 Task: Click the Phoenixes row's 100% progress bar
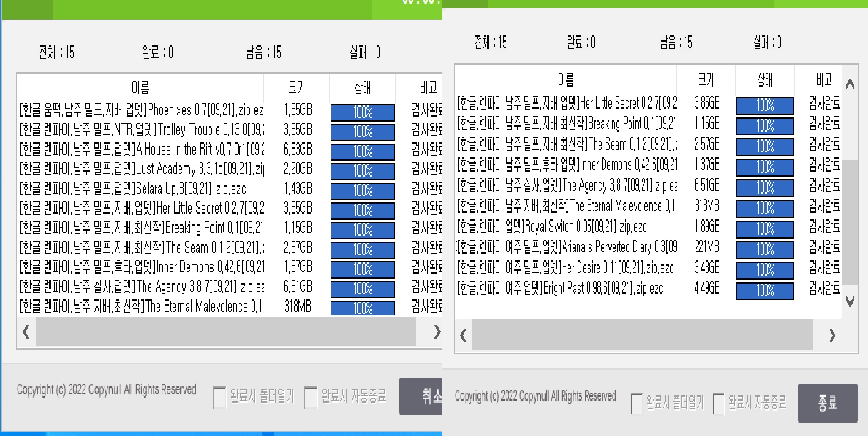tap(362, 112)
